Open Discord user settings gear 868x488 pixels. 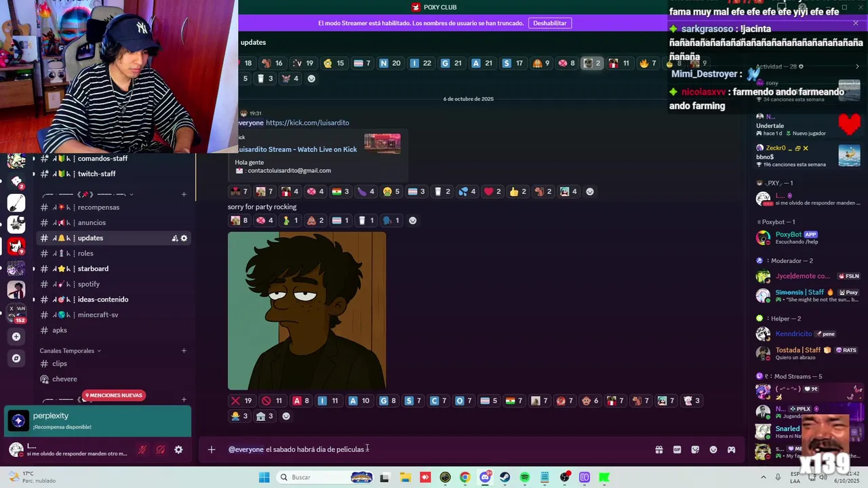178,449
